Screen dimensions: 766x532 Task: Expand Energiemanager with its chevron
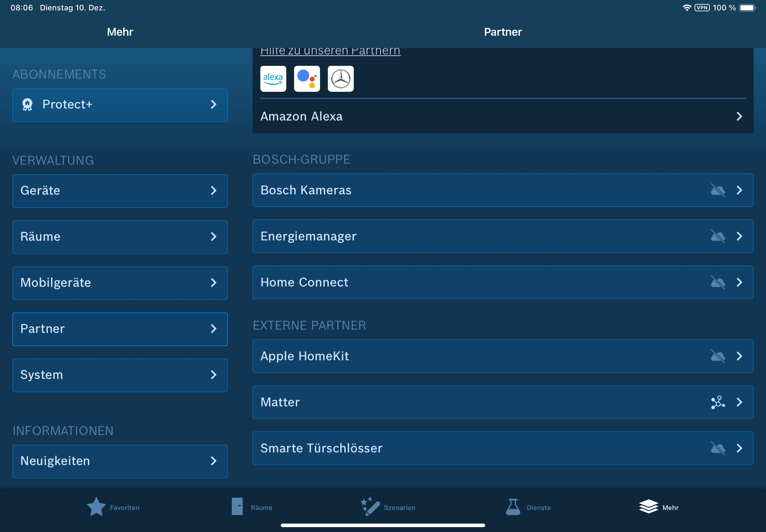739,236
